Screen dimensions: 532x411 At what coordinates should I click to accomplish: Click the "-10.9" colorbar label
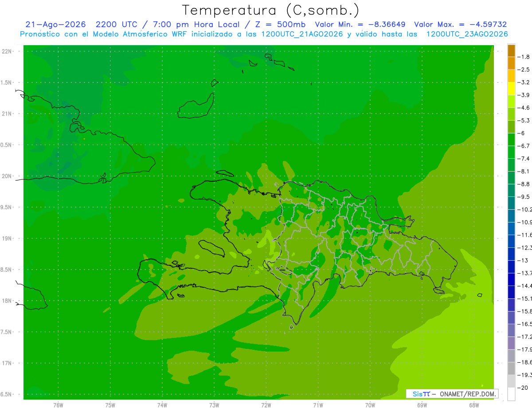coord(525,222)
